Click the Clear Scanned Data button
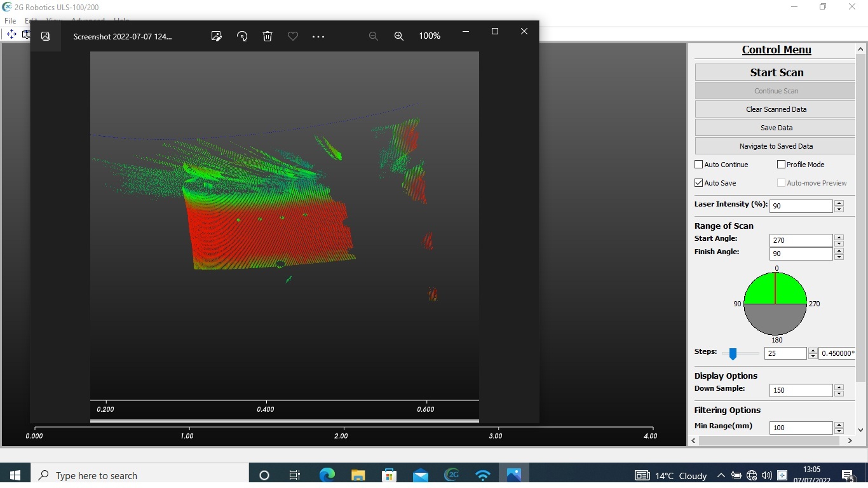 [x=776, y=109]
